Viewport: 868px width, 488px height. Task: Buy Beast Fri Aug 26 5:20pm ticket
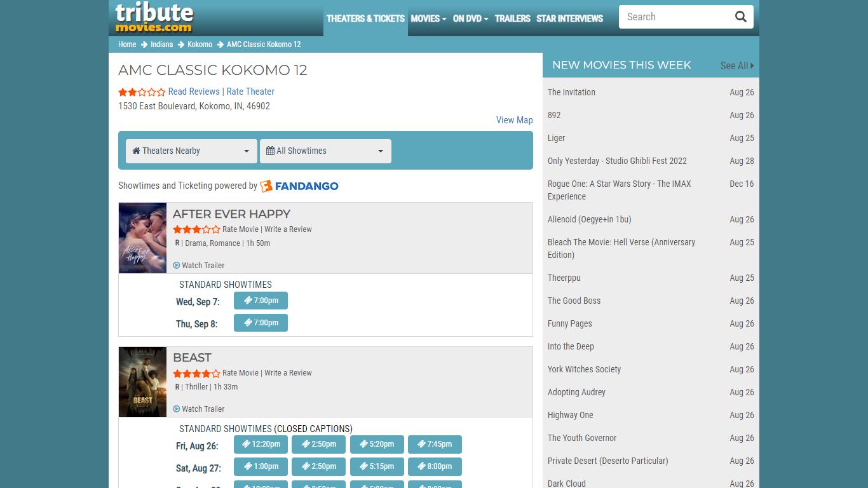pos(377,444)
